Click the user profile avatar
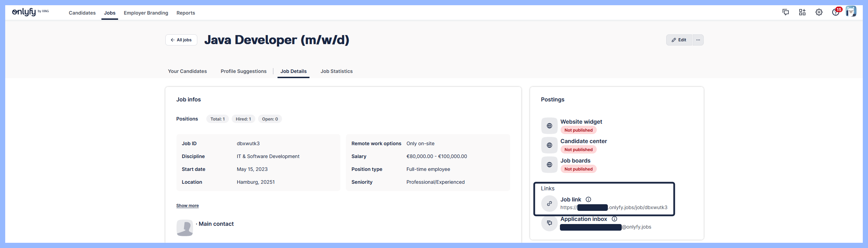The width and height of the screenshot is (868, 248). coord(851,12)
